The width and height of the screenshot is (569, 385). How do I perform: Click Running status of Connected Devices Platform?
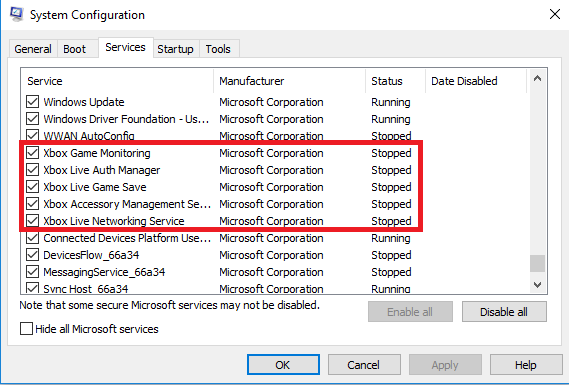(x=391, y=238)
